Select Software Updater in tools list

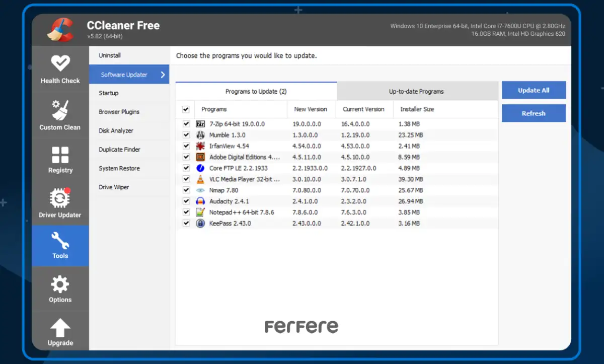129,75
